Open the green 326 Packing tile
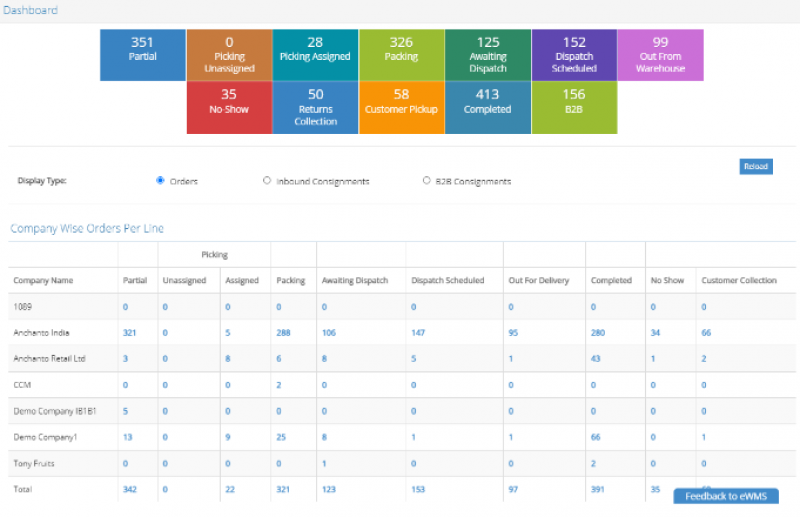 pyautogui.click(x=401, y=55)
